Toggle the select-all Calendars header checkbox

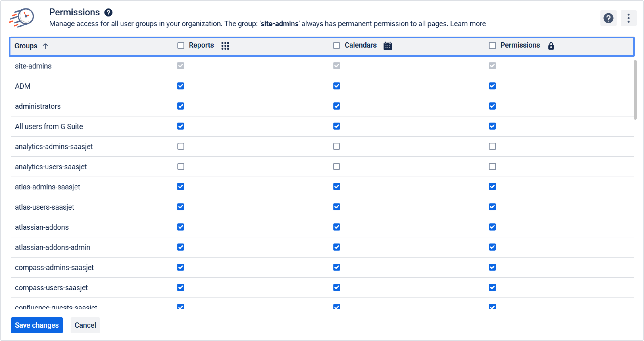(337, 46)
